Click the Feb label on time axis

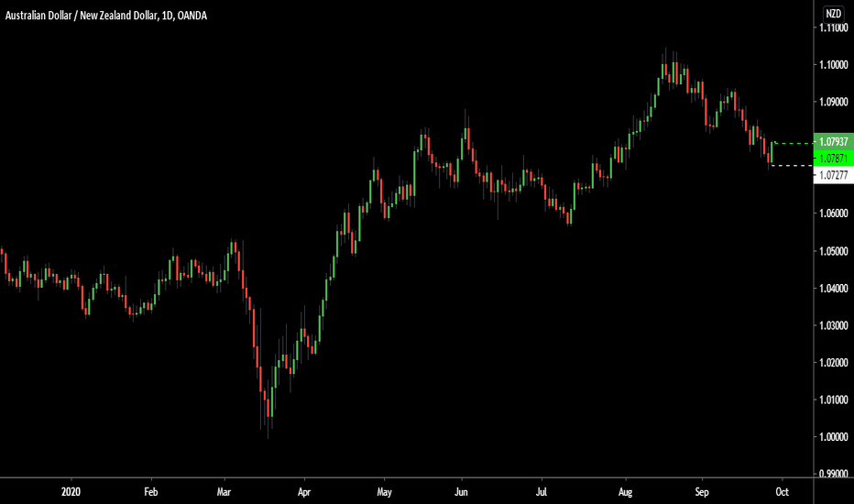point(151,492)
